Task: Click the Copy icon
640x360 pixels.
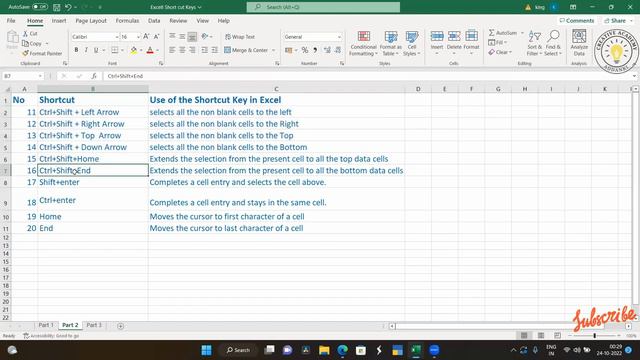Action: tap(25, 43)
